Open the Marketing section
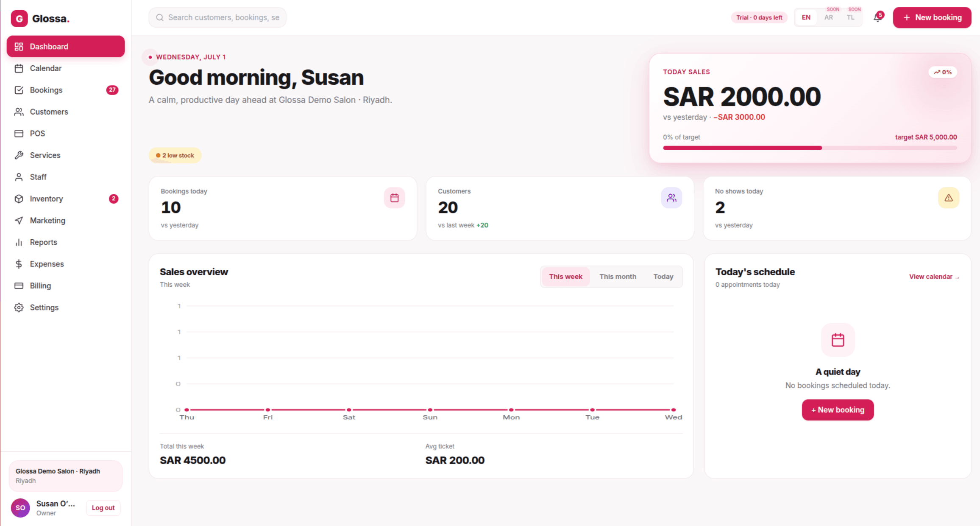Viewport: 980px width, 526px height. [66, 221]
